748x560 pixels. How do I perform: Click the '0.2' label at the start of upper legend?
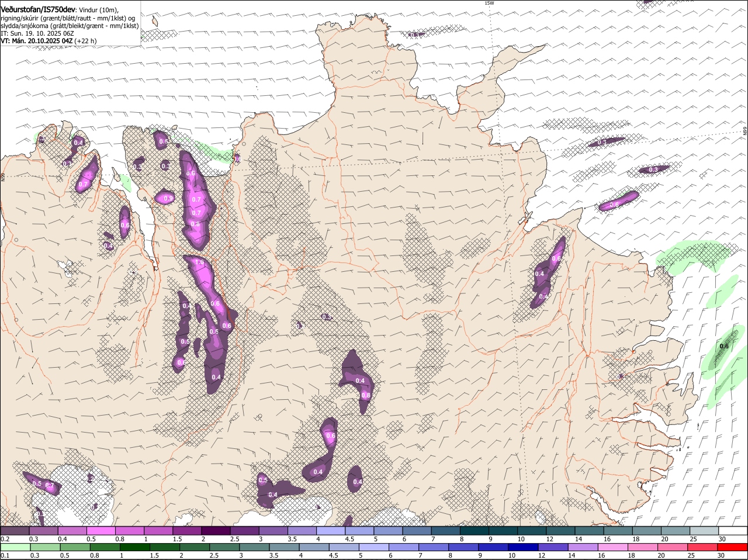click(x=5, y=539)
